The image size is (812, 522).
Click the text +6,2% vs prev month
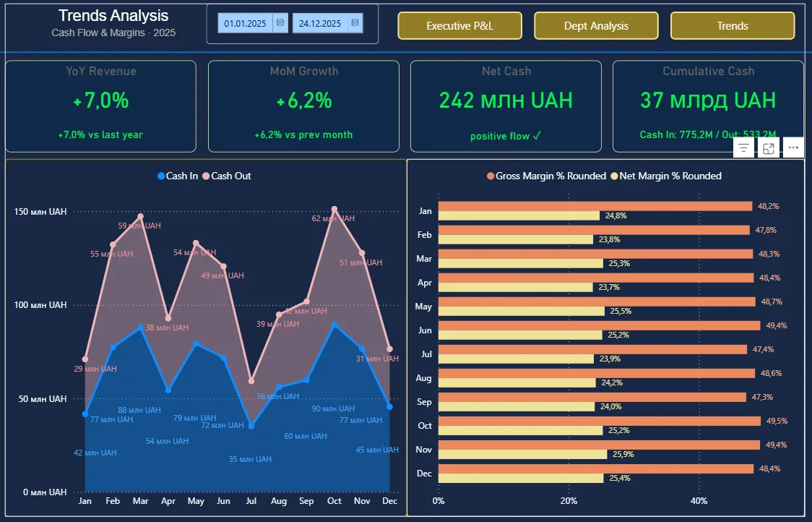click(304, 134)
